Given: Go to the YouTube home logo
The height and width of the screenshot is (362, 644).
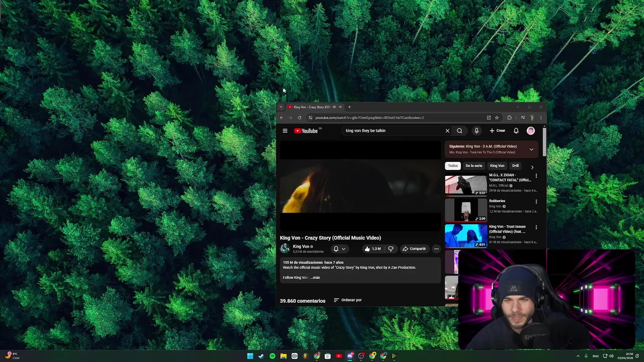Looking at the screenshot, I should [306, 131].
